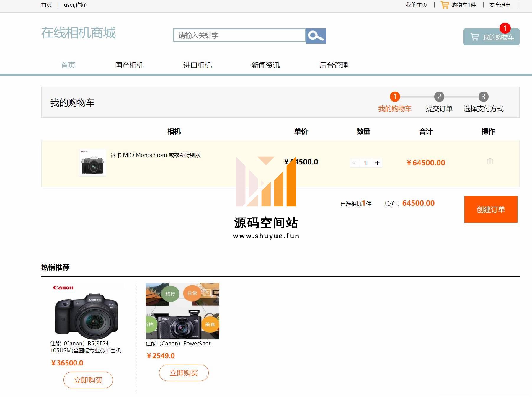Select the 新闻资讯 navigation tab
The image size is (532, 397).
click(x=266, y=65)
